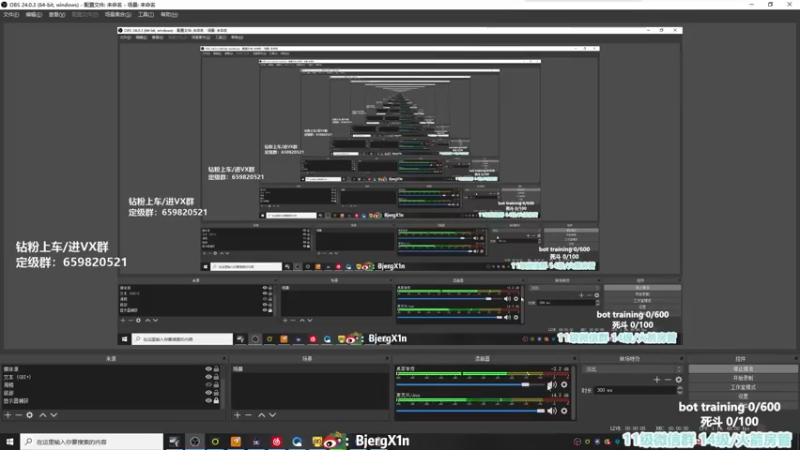Add a scene transition with plus icon
The height and width of the screenshot is (450, 800).
click(x=657, y=380)
